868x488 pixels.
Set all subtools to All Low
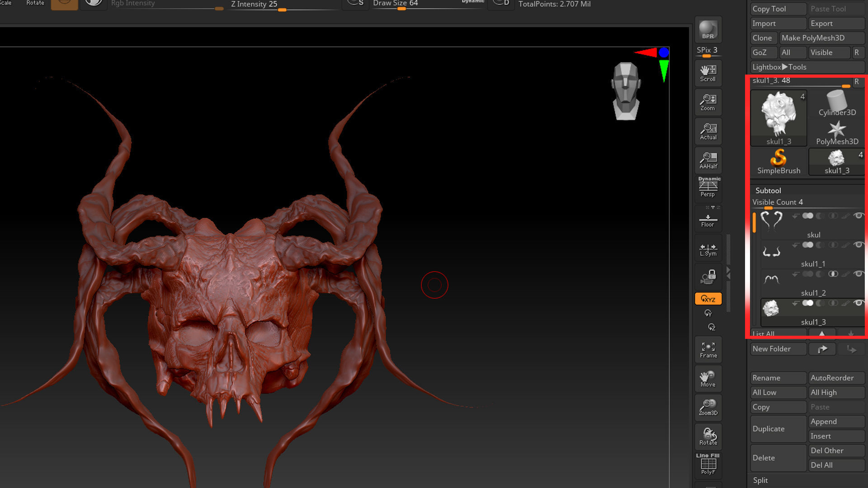[778, 392]
